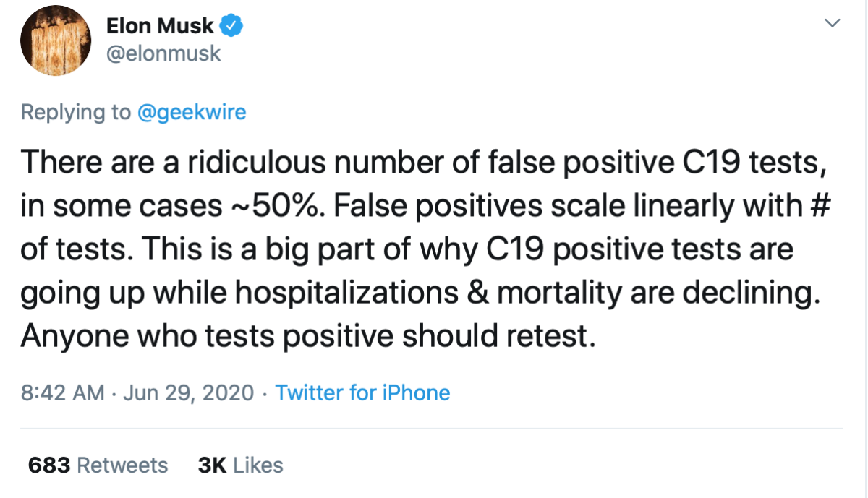The width and height of the screenshot is (868, 498).
Task: View the 3K Likes list
Action: click(239, 465)
